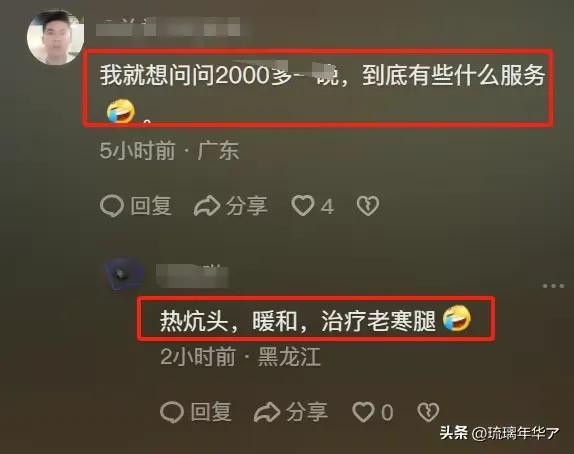Click the laughing-crying emoji in the first comment

(x=121, y=111)
